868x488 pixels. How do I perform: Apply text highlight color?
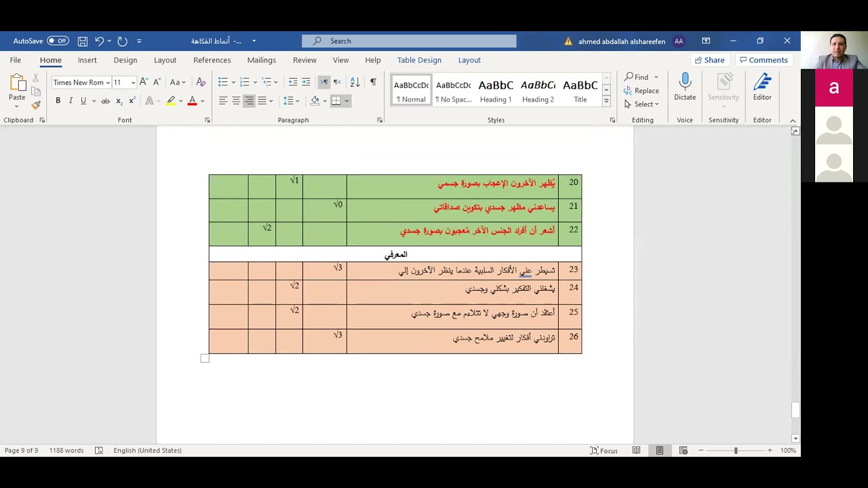point(171,101)
